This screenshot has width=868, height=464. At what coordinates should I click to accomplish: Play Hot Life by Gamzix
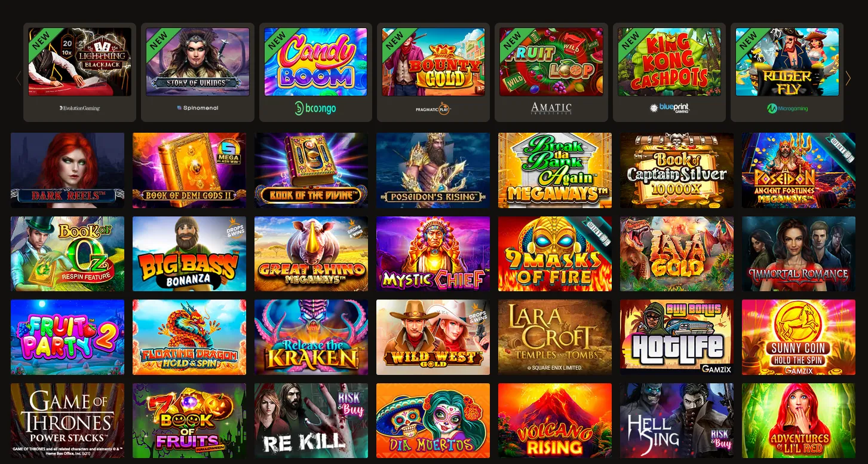click(677, 337)
